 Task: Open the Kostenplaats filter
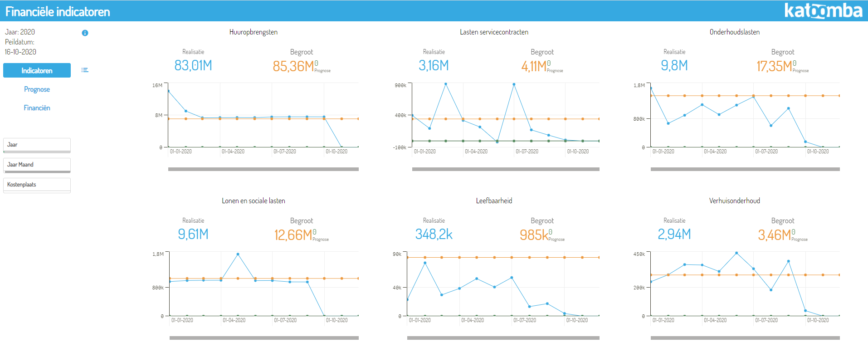click(x=37, y=185)
